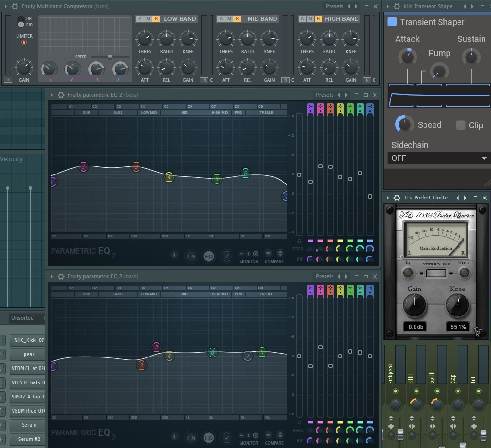Screen dimensions: 491x448
Task: Toggle the LIMITER button on multiband compressor
Action: pyautogui.click(x=24, y=42)
